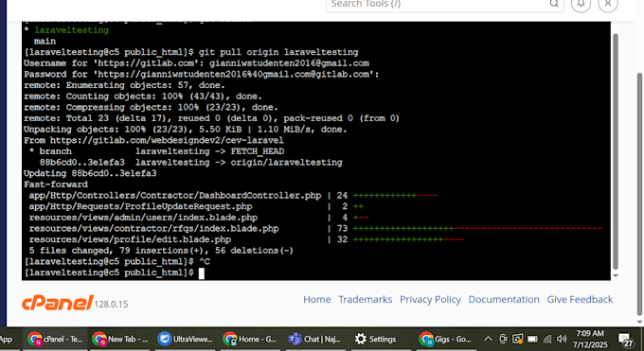Click the terminal scrollbar thumb
The image size is (644, 351).
point(615,152)
